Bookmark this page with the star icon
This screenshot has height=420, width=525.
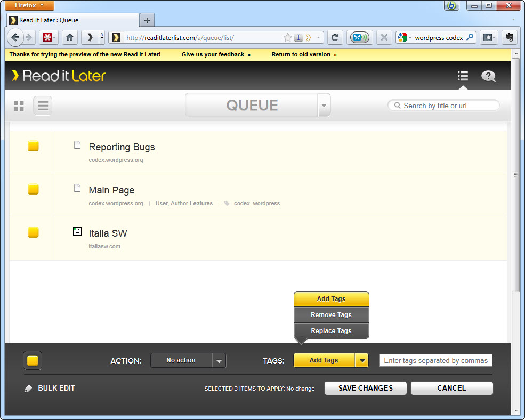pyautogui.click(x=288, y=37)
